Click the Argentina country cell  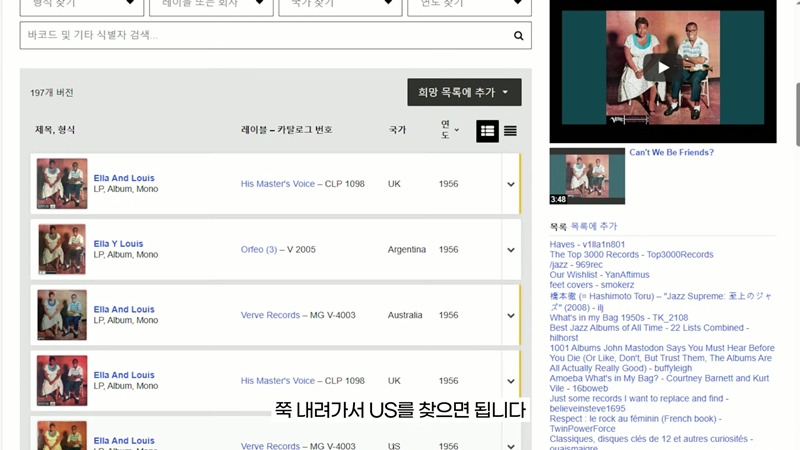407,249
